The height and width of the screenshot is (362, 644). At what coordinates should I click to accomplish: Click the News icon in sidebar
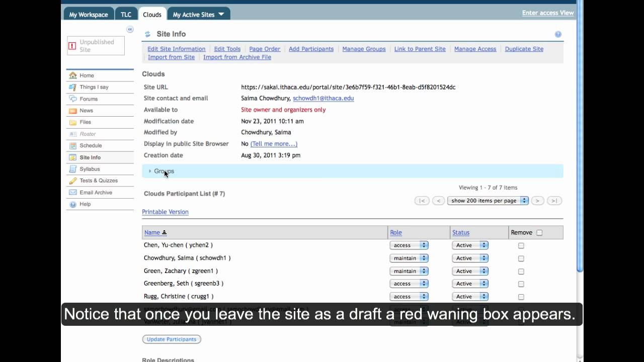[x=73, y=111]
